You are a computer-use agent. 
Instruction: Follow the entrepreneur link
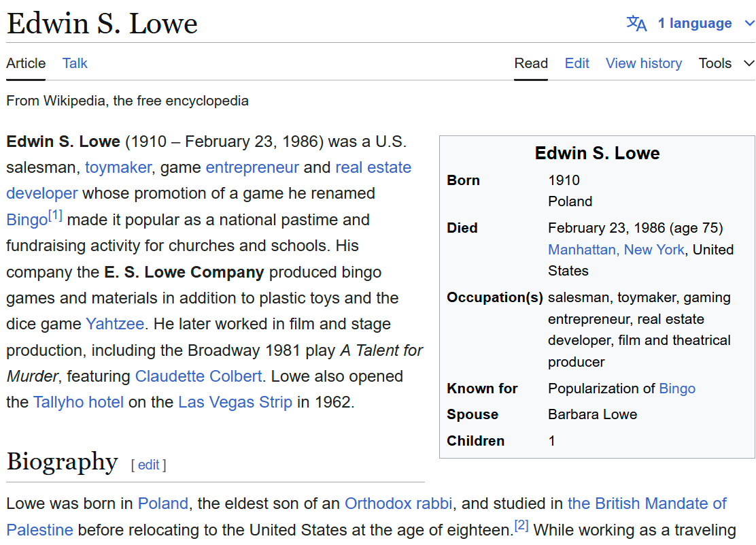[252, 167]
